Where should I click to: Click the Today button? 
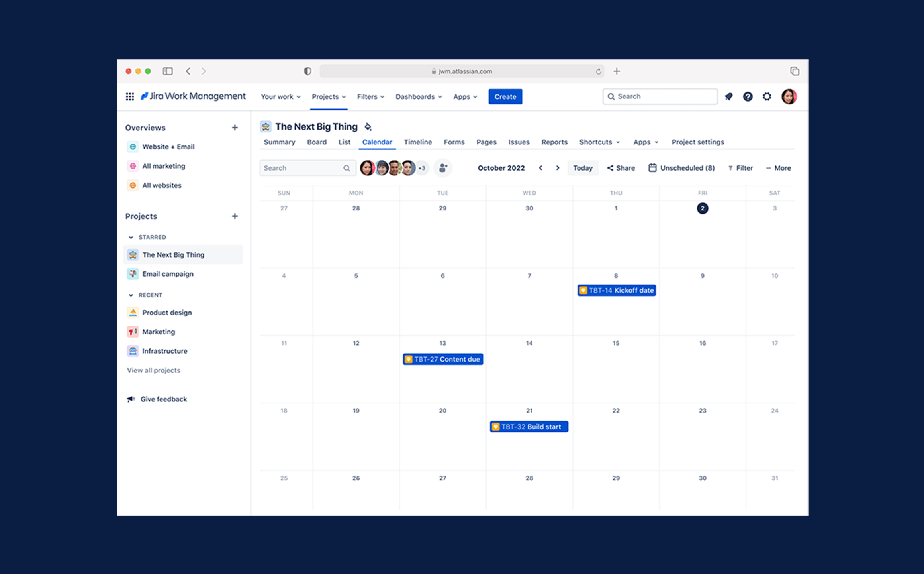(x=583, y=168)
